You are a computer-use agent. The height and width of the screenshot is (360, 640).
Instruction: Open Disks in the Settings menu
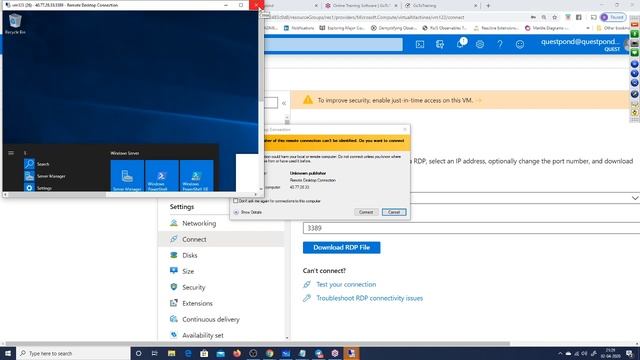[221, 255]
